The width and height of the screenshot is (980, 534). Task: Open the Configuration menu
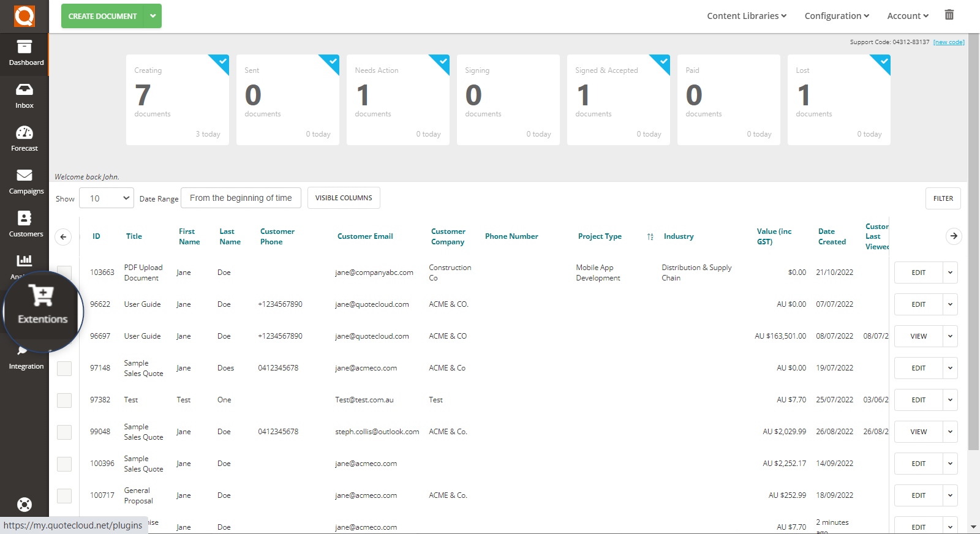pyautogui.click(x=837, y=16)
